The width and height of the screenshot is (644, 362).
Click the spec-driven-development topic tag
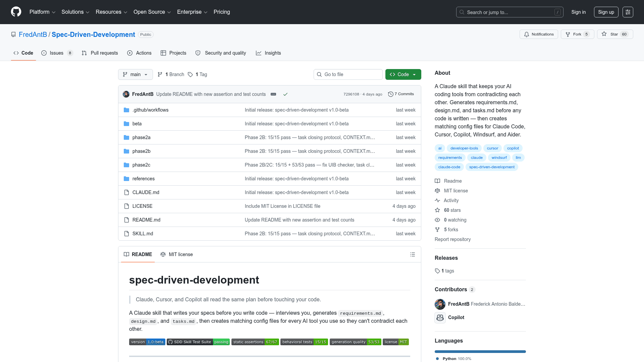(492, 167)
